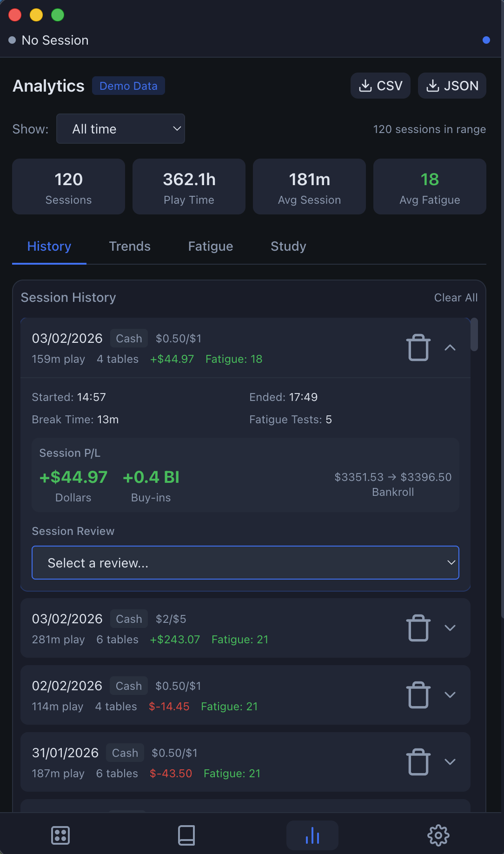Export data with the CSV button
Viewport: 504px width, 854px height.
click(380, 86)
